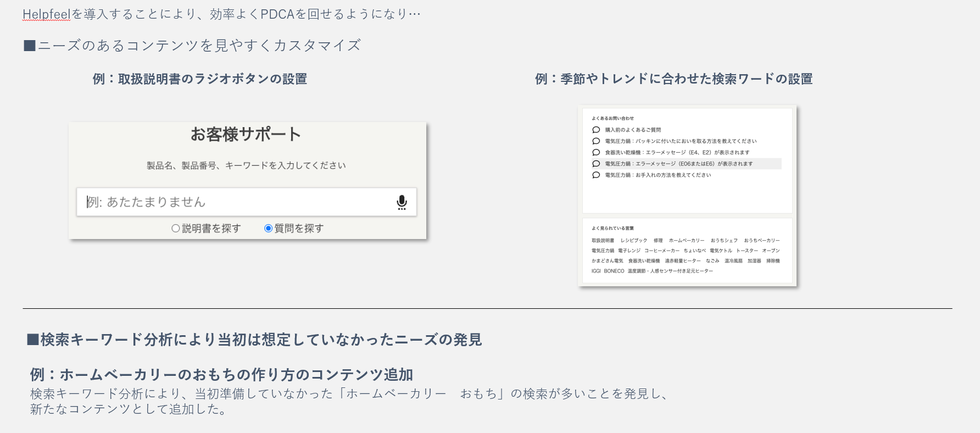
Task: Click the BONECO keyword tag
Action: [x=614, y=271]
